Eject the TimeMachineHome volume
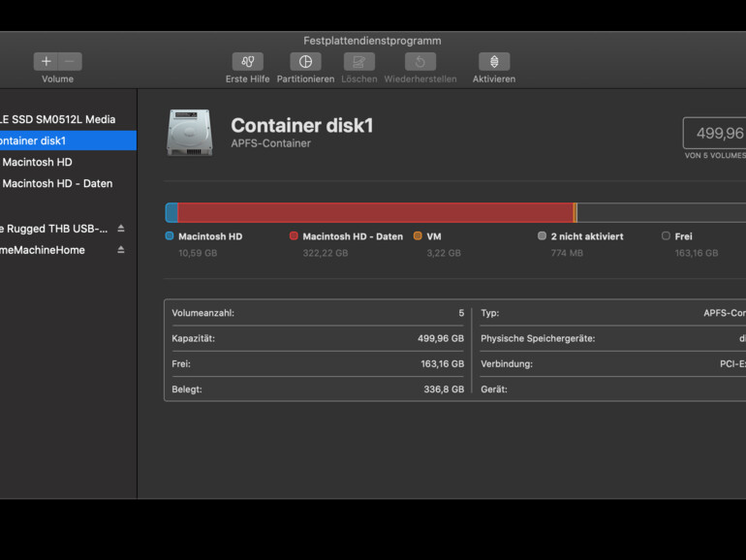Viewport: 746px width, 560px height. click(x=121, y=250)
